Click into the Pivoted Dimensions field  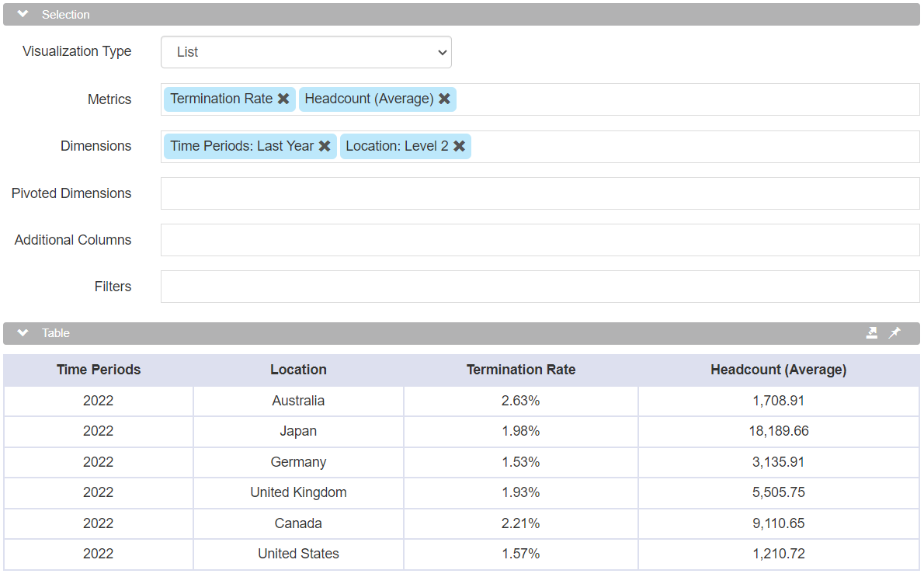(540, 193)
